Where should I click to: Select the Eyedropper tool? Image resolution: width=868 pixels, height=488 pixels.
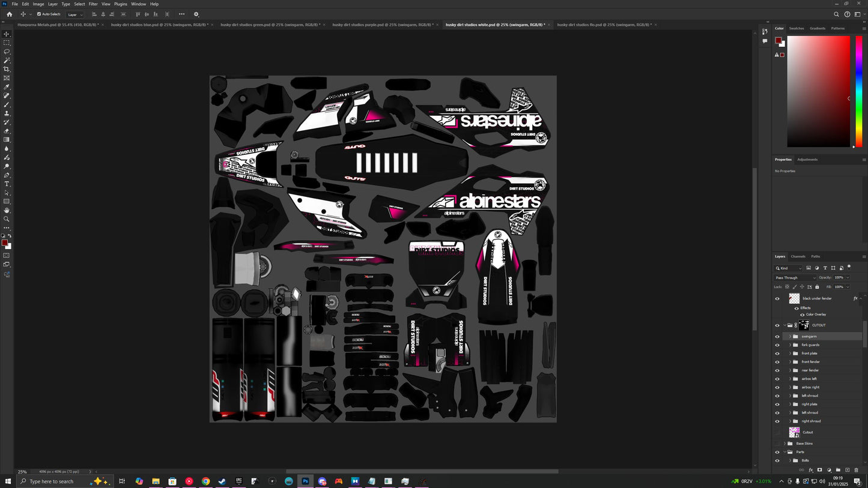[7, 87]
